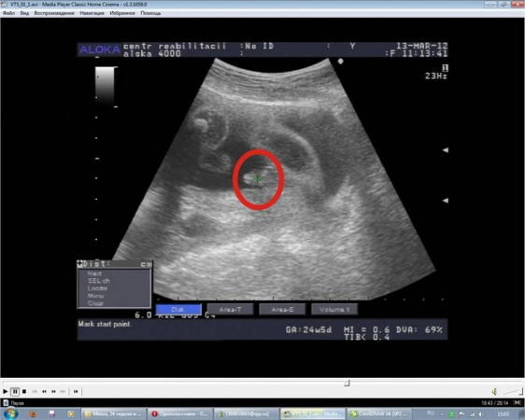The width and height of the screenshot is (525, 420).
Task: Open the Файл menu
Action: [9, 13]
